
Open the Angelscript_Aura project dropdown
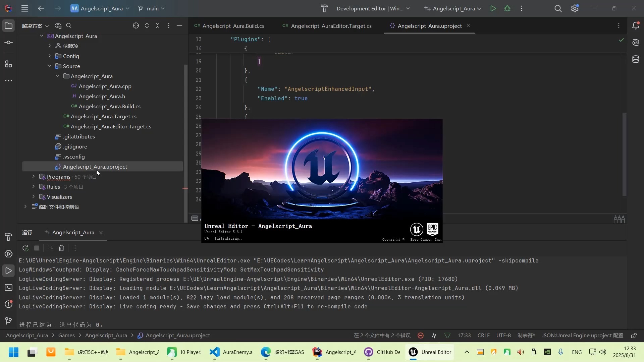[x=100, y=8]
